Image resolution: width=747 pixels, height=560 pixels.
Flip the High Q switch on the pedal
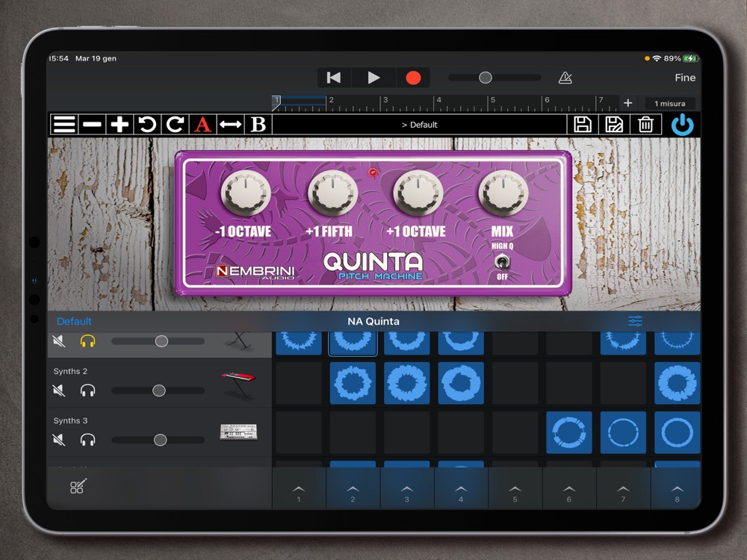[x=502, y=261]
